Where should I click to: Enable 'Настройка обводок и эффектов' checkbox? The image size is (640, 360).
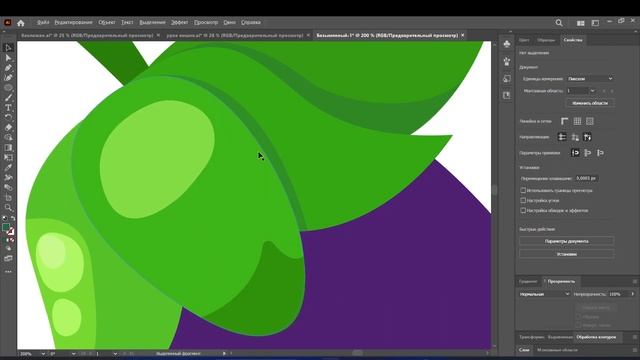pos(523,210)
